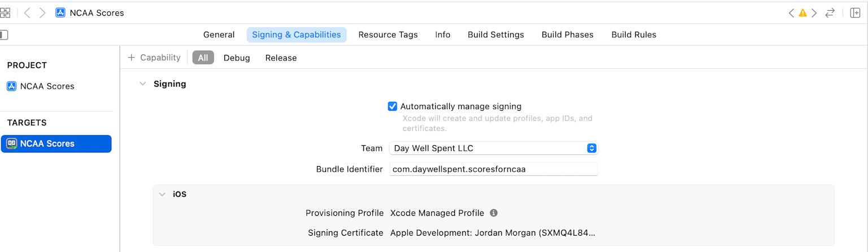Click the Provisioning Profile info icon
Image resolution: width=868 pixels, height=252 pixels.
tap(493, 213)
